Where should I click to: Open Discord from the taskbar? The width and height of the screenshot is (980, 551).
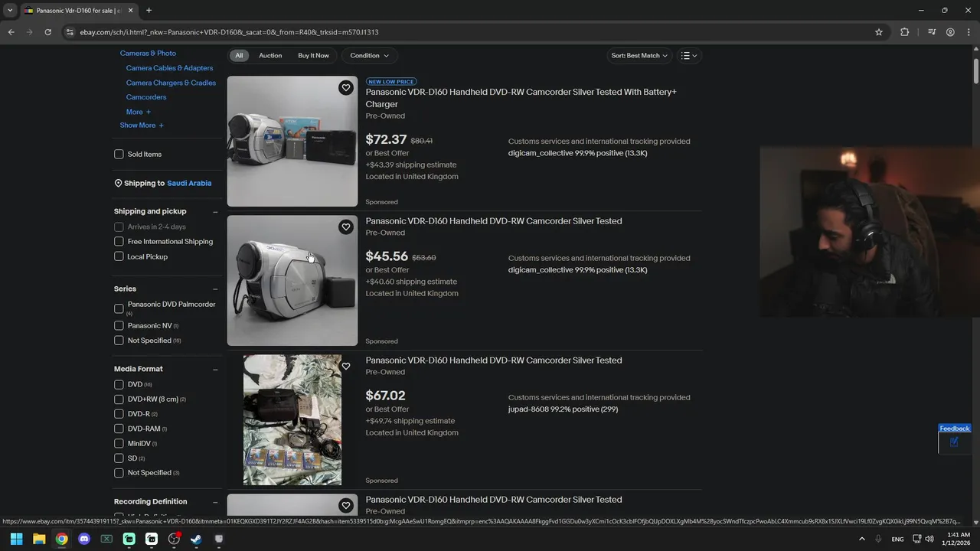(84, 539)
